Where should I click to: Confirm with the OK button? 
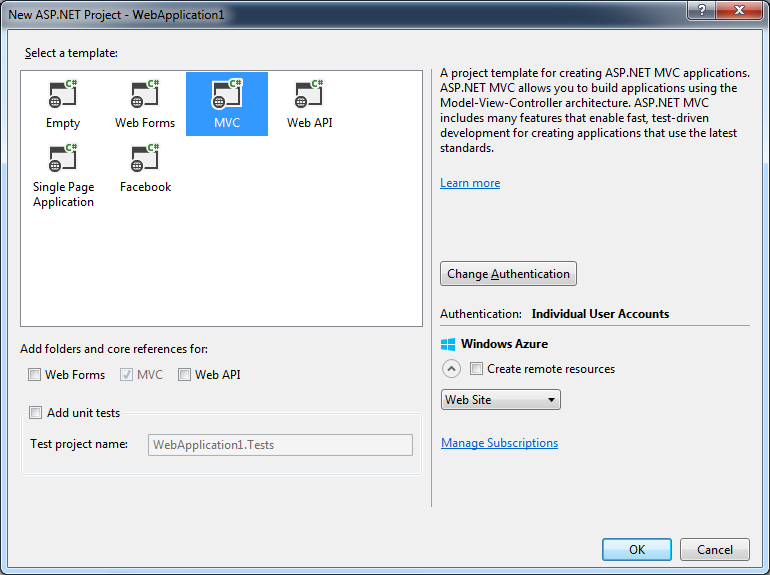point(636,549)
